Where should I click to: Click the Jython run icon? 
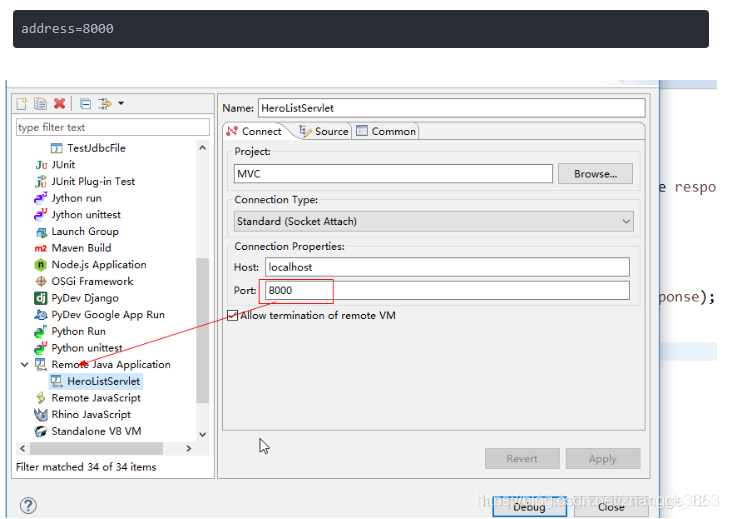[40, 198]
